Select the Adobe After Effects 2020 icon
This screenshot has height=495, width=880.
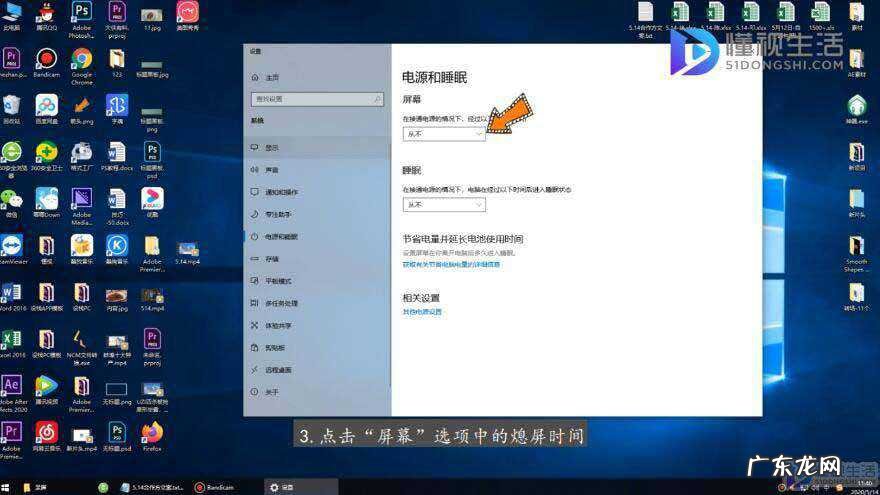pyautogui.click(x=12, y=394)
